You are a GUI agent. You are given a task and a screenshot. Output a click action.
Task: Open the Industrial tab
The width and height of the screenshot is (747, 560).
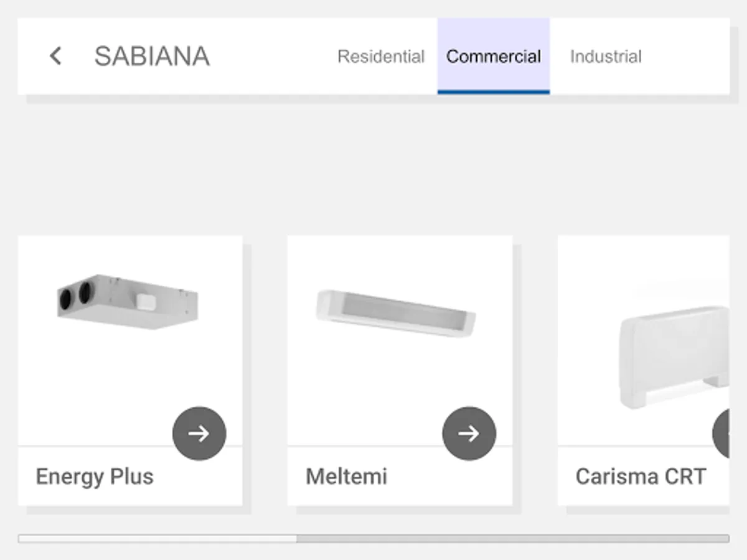606,57
